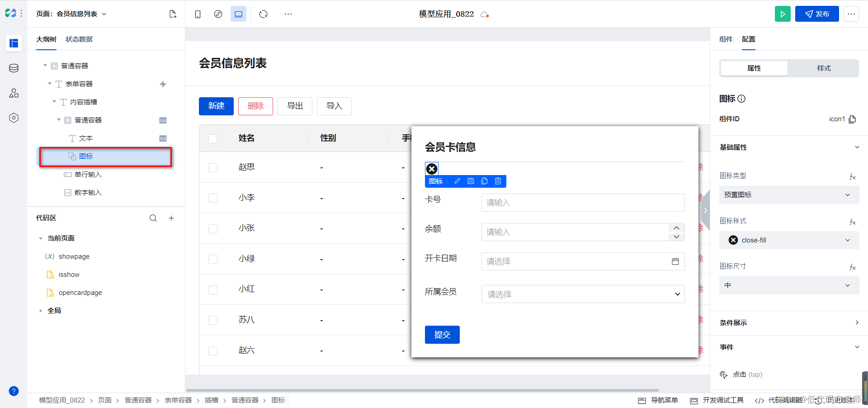Check the row checkbox for 小绿

[213, 259]
